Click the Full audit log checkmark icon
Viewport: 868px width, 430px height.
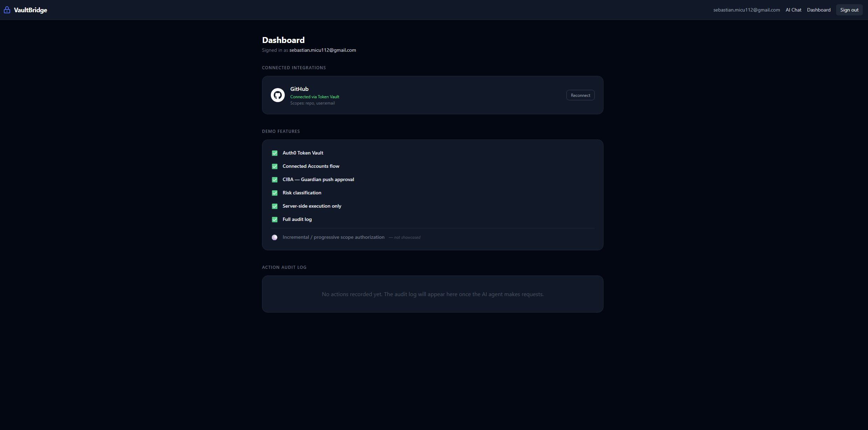(275, 220)
